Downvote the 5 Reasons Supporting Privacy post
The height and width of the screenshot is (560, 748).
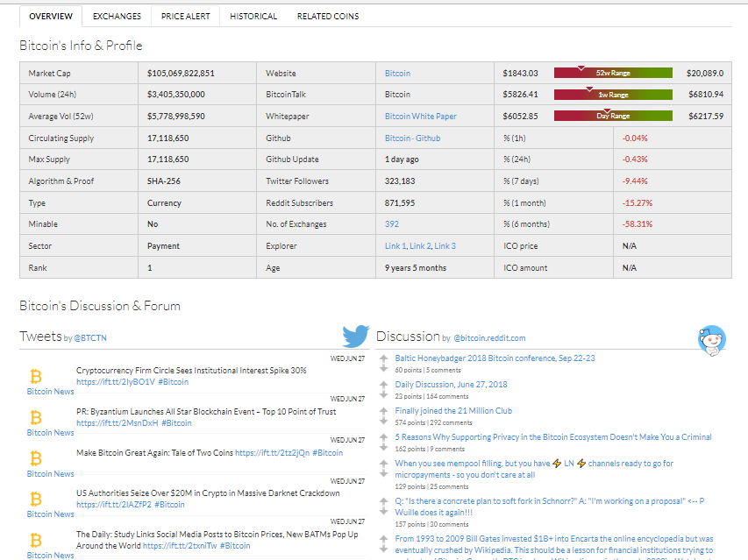(383, 447)
